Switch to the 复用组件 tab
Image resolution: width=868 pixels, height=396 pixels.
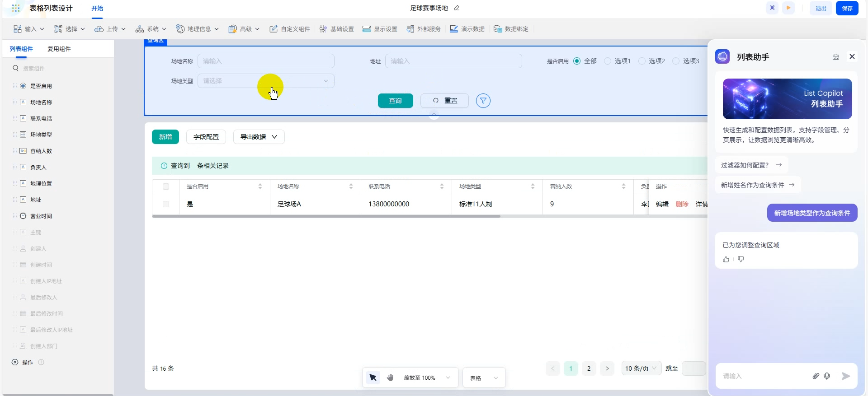coord(59,49)
